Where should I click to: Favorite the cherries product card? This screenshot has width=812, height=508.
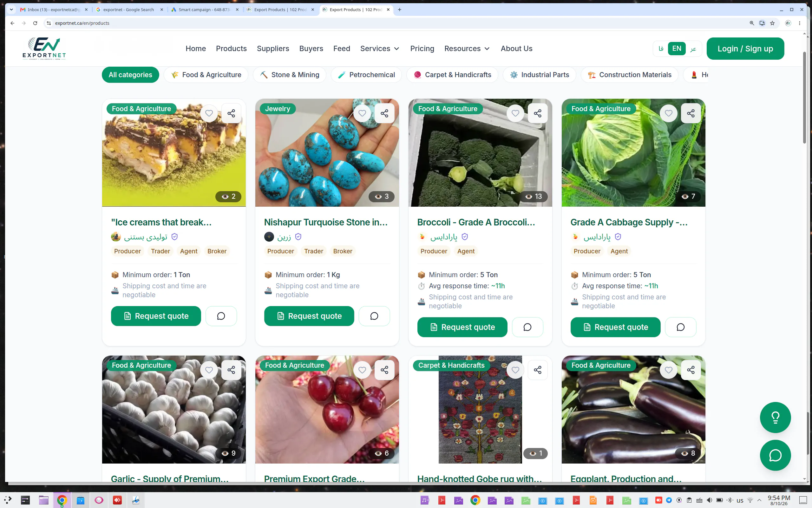(362, 370)
